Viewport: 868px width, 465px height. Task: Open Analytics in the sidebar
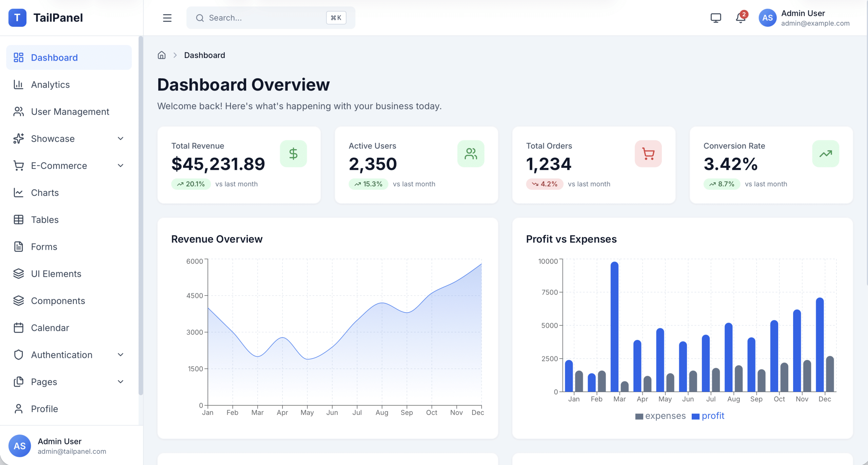(x=50, y=85)
